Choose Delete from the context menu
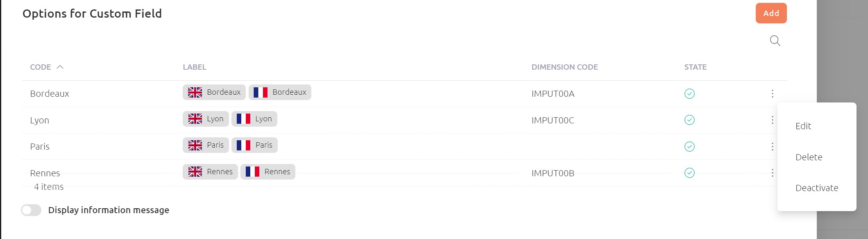868x239 pixels. (809, 157)
